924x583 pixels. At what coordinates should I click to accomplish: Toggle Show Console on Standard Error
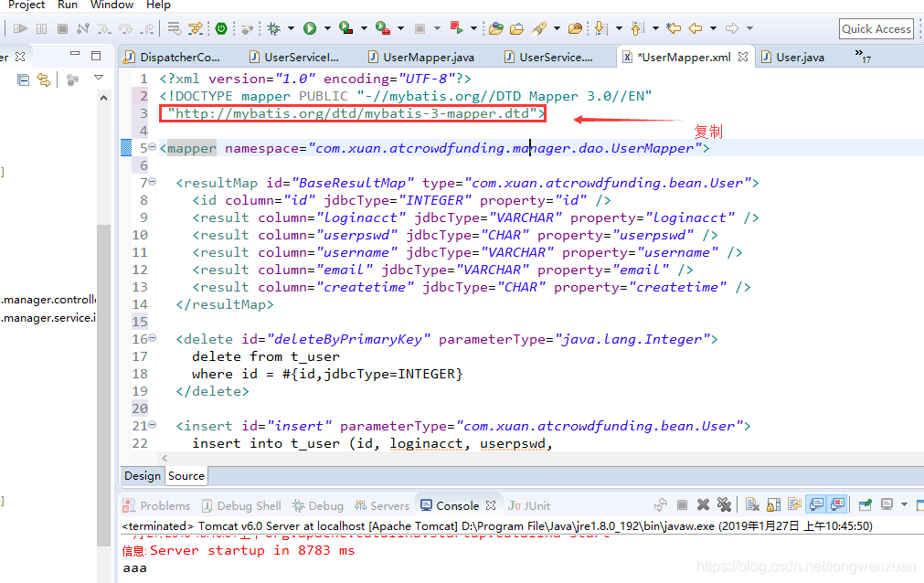837,504
